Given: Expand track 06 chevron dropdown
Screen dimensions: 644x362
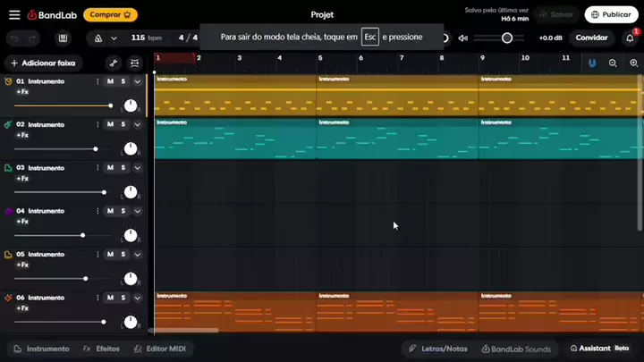Looking at the screenshot, I should pyautogui.click(x=137, y=298).
